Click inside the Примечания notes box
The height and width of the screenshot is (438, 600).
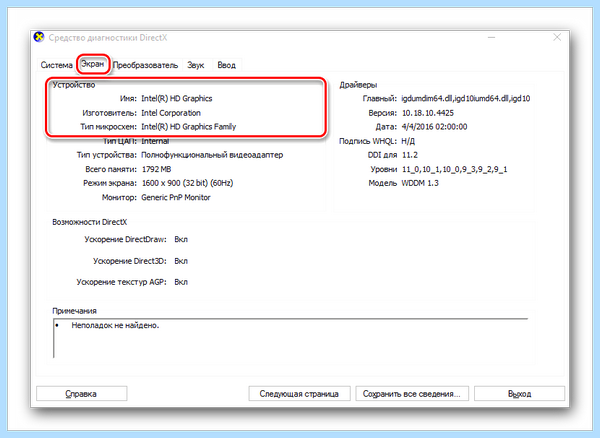(291, 339)
